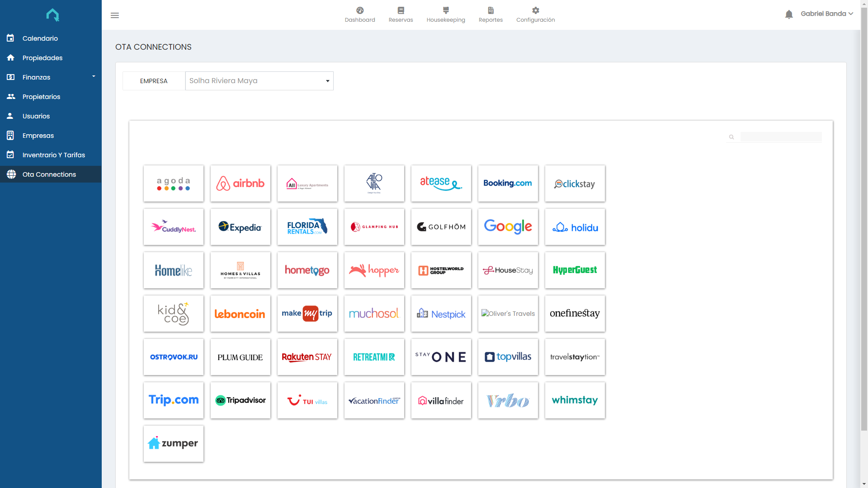Viewport: 868px width, 488px height.
Task: Open the notifications bell
Action: 789,14
